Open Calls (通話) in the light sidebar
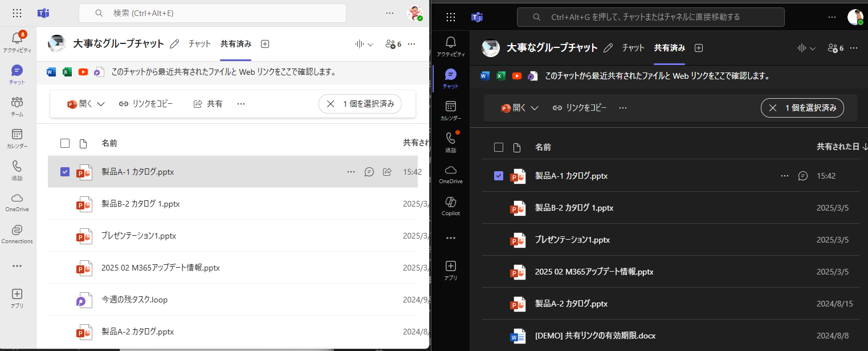This screenshot has height=351, width=868. click(x=17, y=170)
